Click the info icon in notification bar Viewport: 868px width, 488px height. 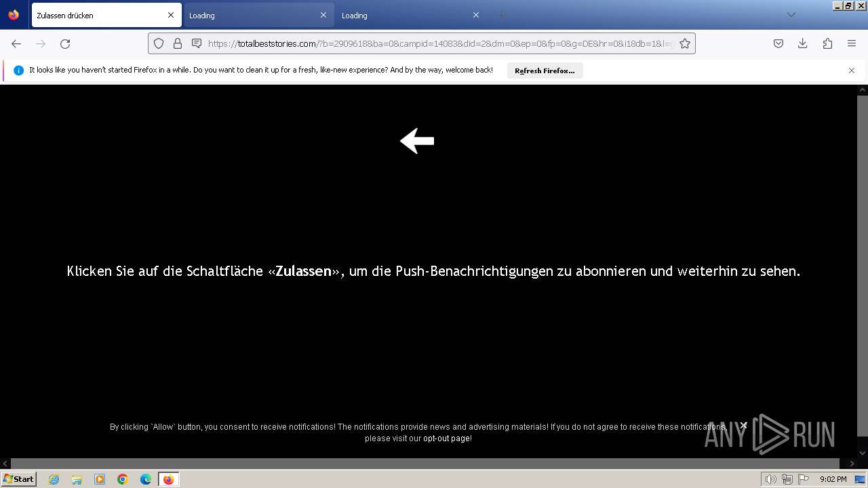(x=18, y=70)
